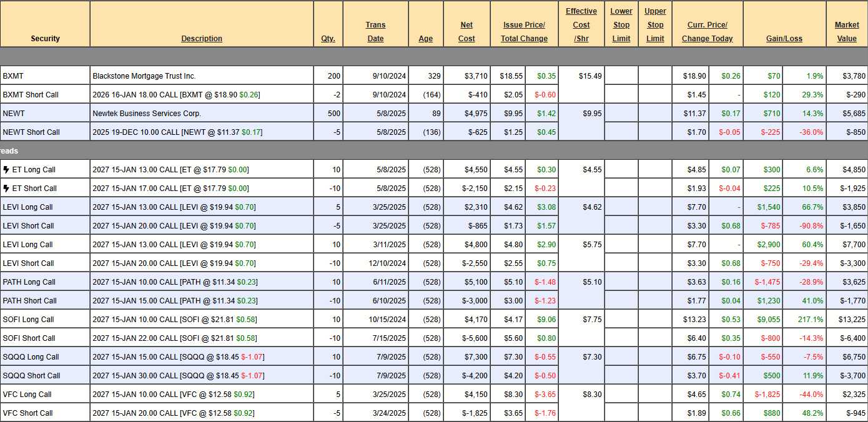
Task: Click the Net Cost column header
Action: (466, 32)
